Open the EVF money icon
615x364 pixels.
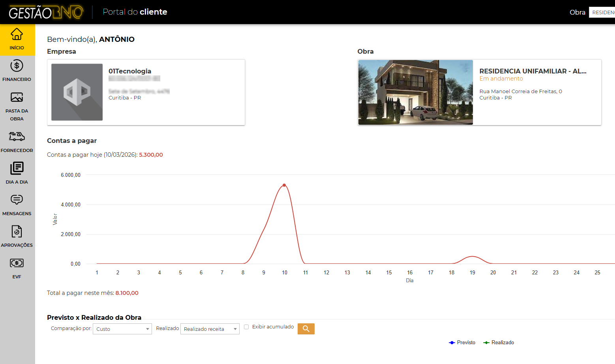tap(17, 263)
